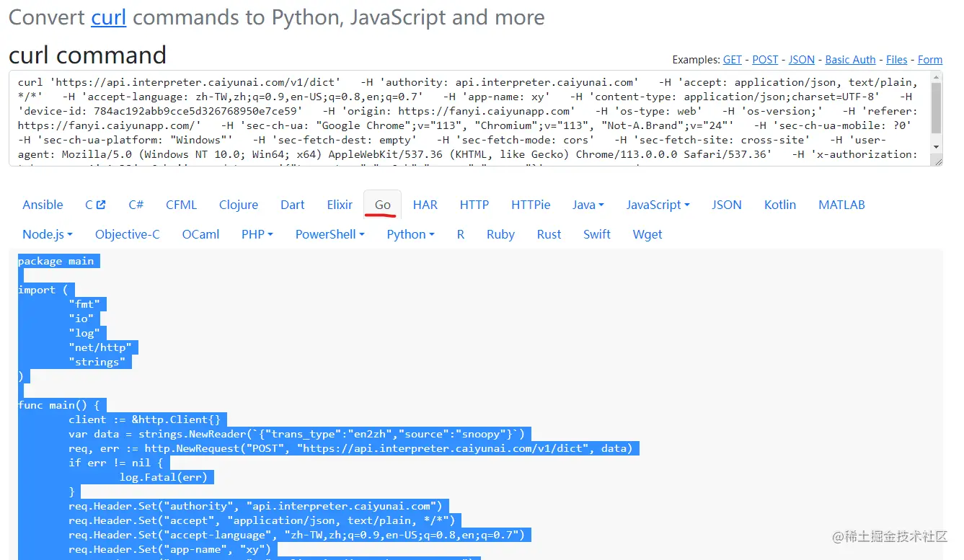Switch to the Ansible tab
The width and height of the screenshot is (964, 560).
[x=43, y=205]
